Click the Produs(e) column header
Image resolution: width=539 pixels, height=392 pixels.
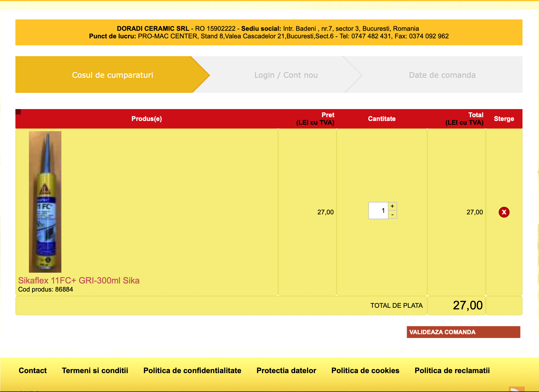147,119
